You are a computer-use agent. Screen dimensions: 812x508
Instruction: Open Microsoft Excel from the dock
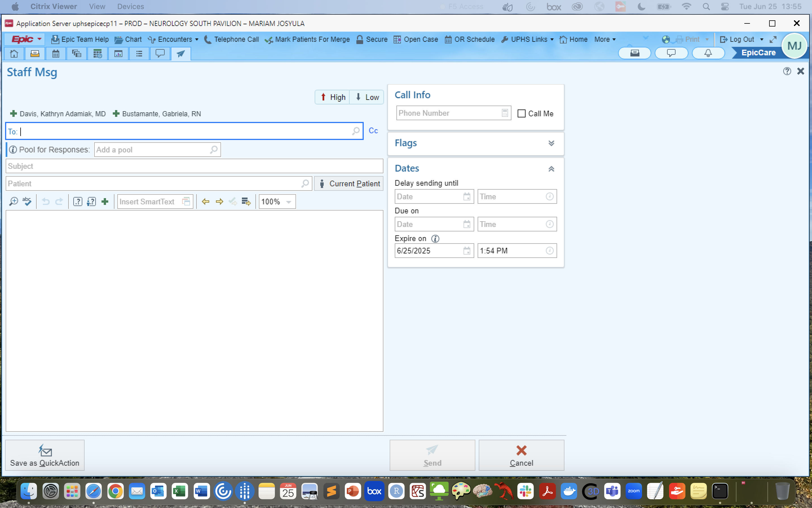180,492
